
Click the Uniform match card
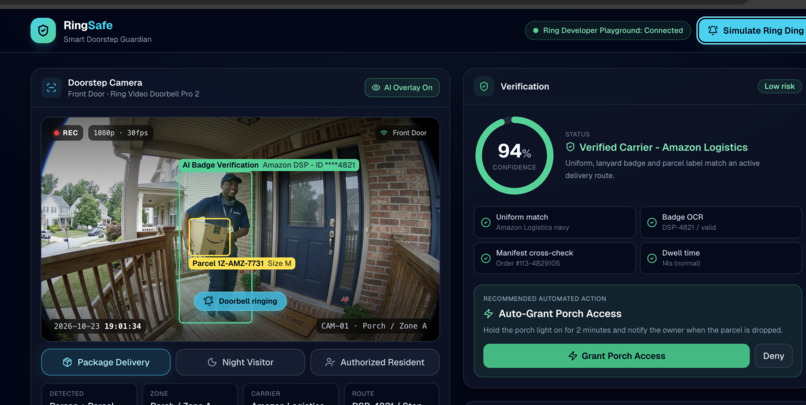click(x=555, y=222)
